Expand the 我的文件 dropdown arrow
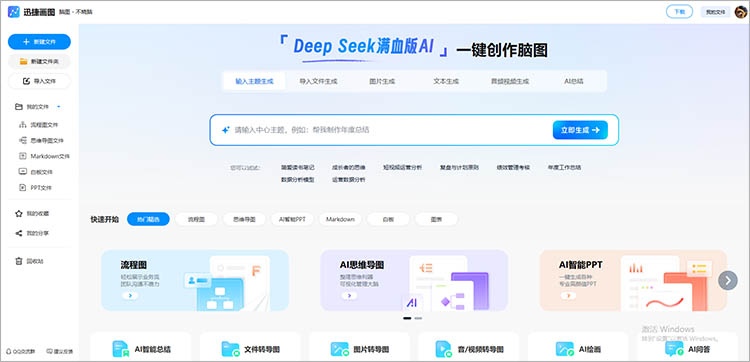The image size is (750, 362). click(x=58, y=107)
